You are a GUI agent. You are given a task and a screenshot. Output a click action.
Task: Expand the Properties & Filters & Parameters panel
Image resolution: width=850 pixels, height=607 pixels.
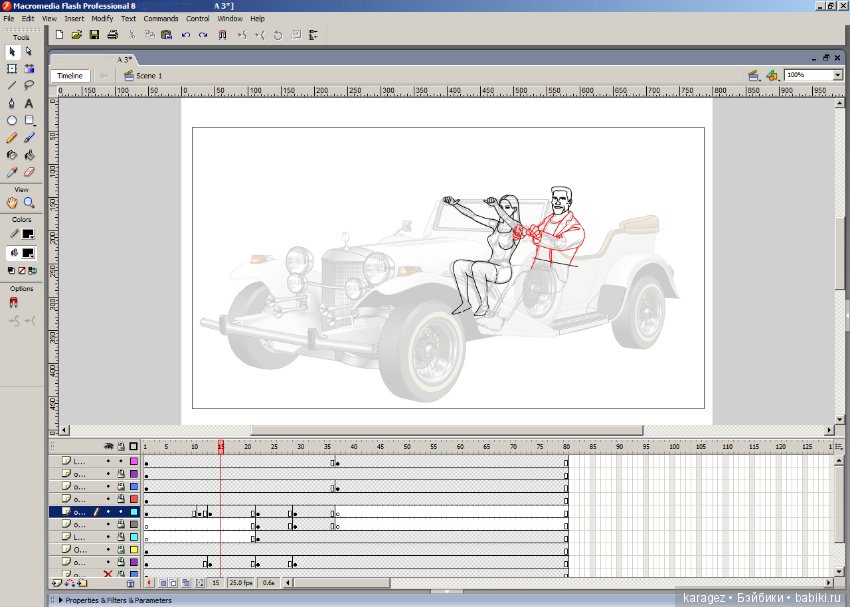(x=61, y=600)
